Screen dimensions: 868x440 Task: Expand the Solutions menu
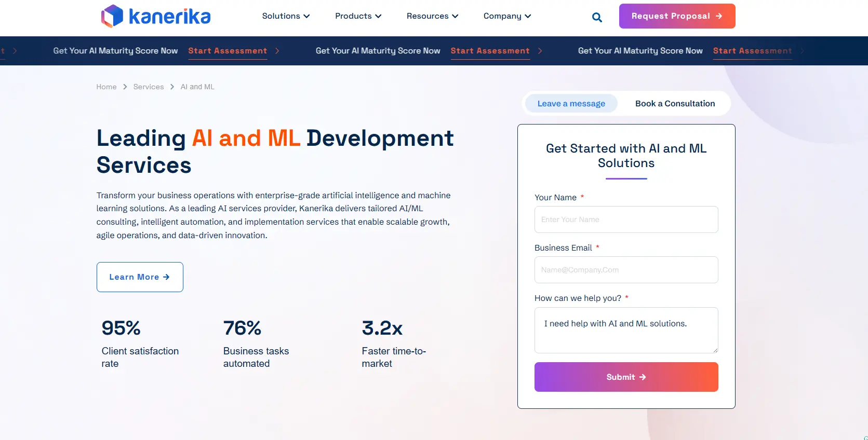coord(286,16)
